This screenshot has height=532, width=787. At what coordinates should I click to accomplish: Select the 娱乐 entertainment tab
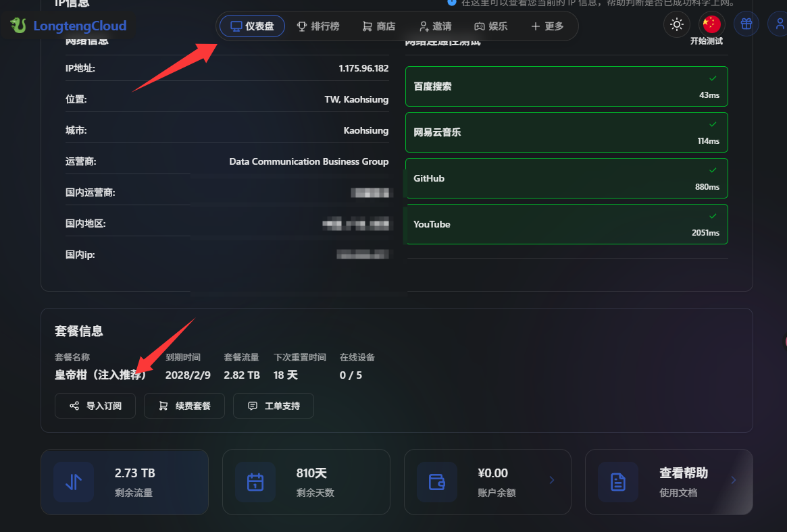pos(490,26)
